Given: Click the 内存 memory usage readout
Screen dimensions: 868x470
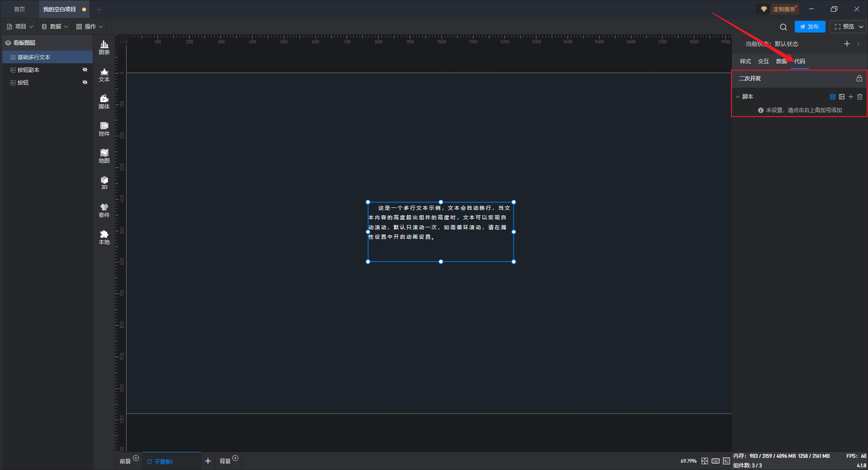Looking at the screenshot, I should click(781, 456).
